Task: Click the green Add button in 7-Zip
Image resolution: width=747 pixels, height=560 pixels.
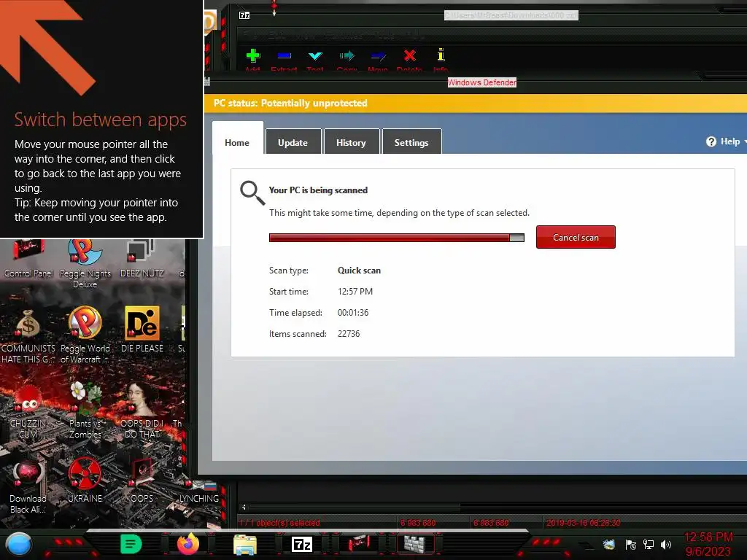Action: (253, 56)
